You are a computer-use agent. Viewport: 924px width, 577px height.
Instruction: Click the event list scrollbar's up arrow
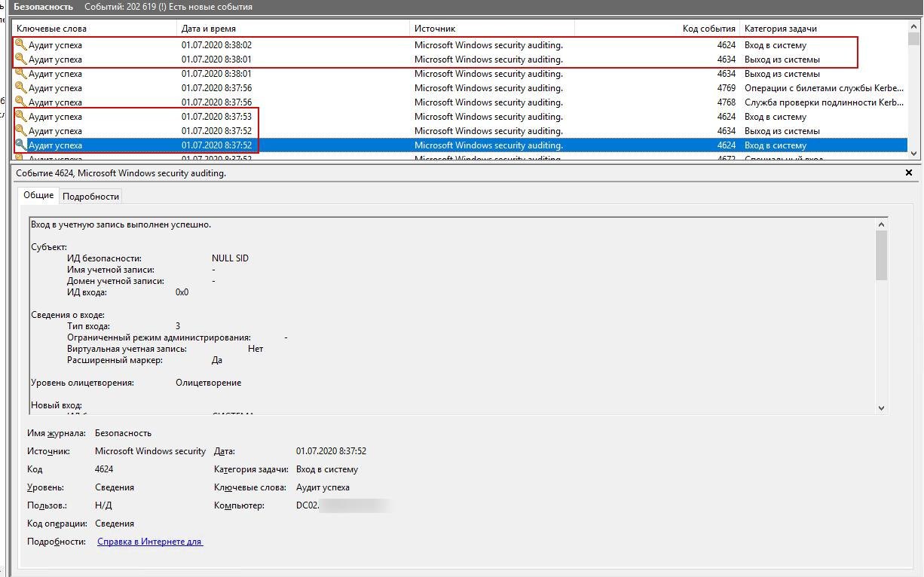point(913,28)
